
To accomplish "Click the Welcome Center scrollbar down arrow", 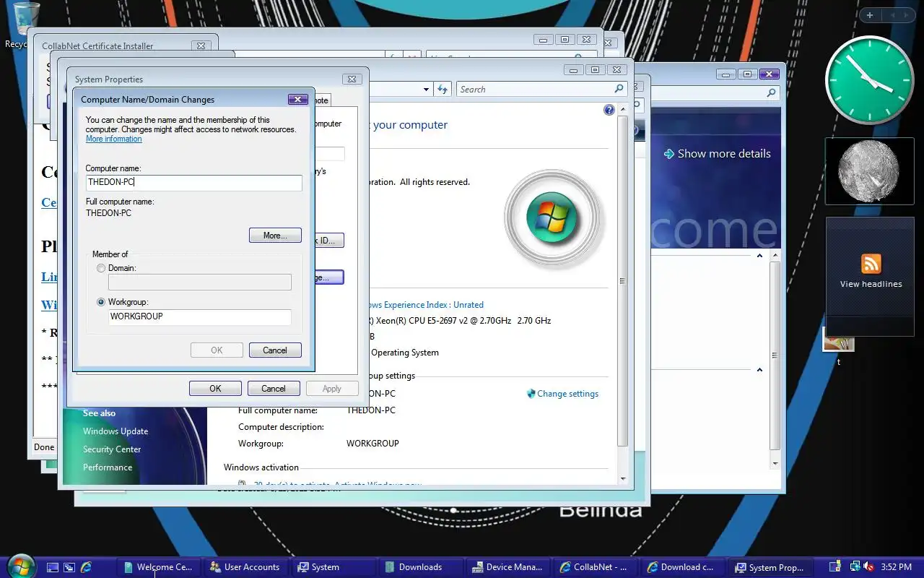I will point(775,463).
